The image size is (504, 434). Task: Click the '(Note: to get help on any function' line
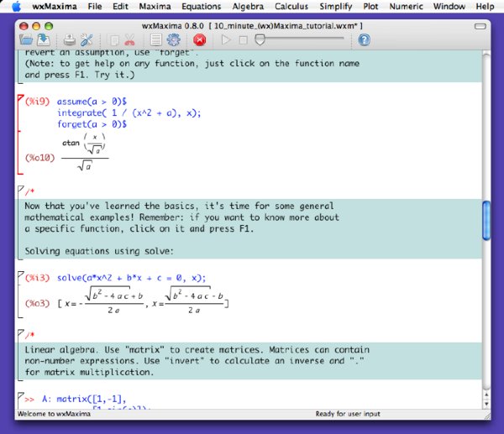pyautogui.click(x=192, y=64)
